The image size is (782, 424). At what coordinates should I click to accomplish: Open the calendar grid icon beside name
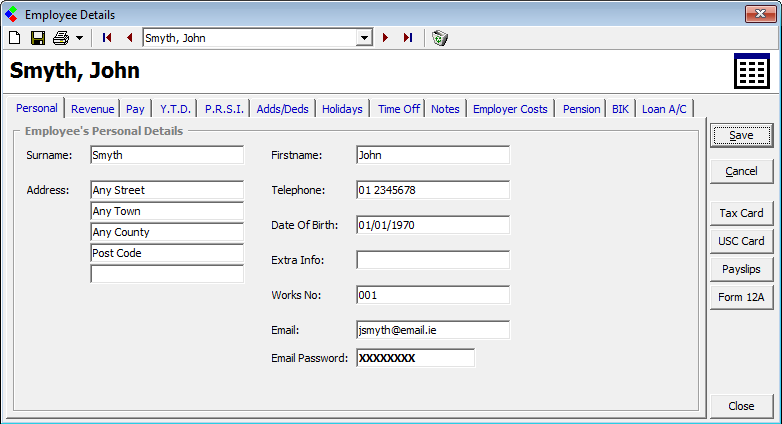(x=752, y=71)
